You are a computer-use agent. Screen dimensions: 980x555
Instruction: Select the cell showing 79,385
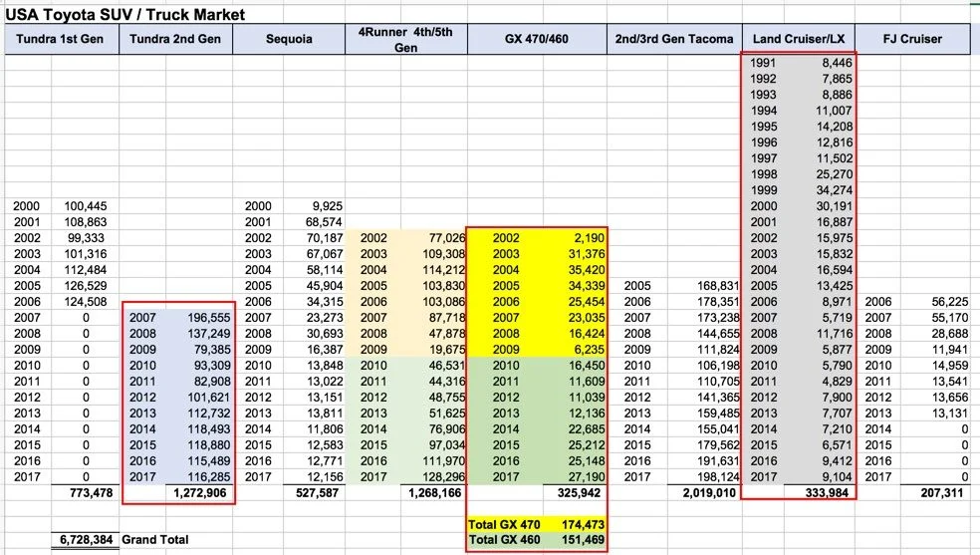point(212,350)
